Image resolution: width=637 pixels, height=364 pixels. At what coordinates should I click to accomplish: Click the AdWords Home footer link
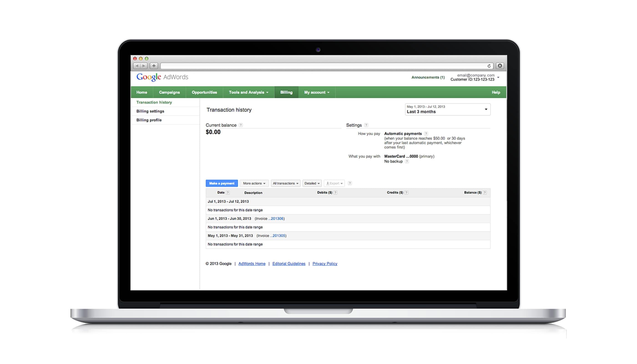click(x=252, y=264)
